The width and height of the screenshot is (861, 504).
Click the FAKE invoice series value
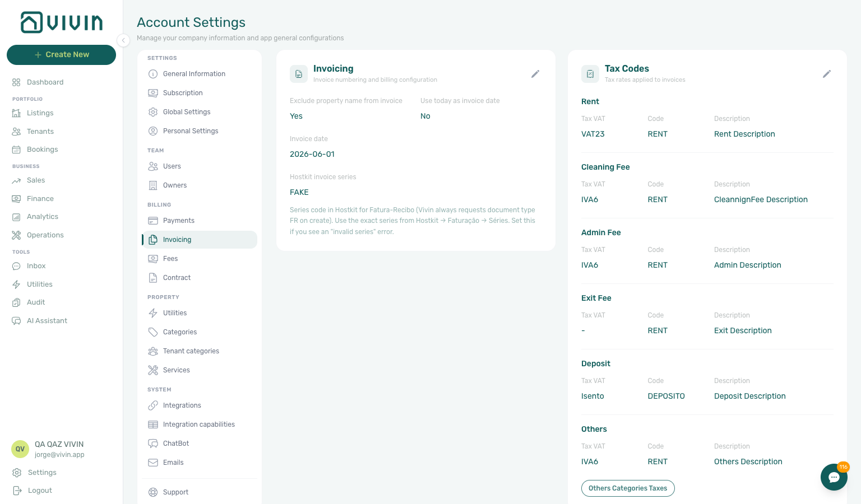pos(299,193)
